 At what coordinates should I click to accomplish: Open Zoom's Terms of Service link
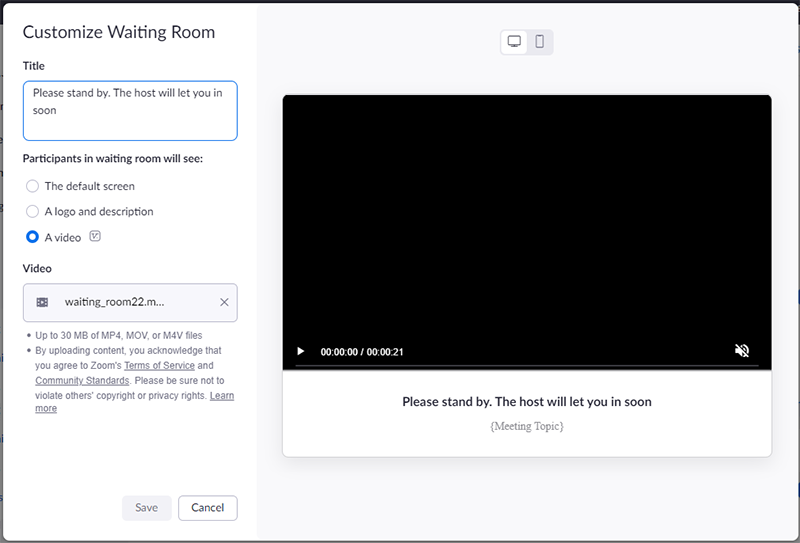coord(159,366)
